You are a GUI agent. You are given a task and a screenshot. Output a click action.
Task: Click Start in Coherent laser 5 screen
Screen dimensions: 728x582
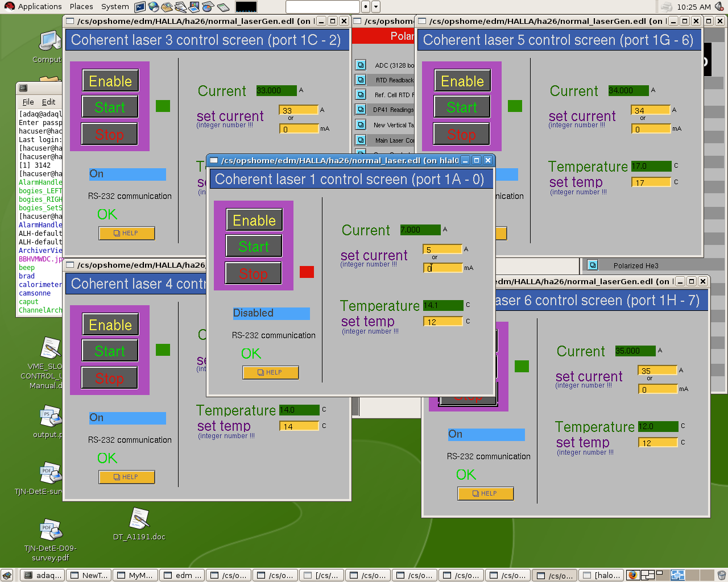pos(462,107)
